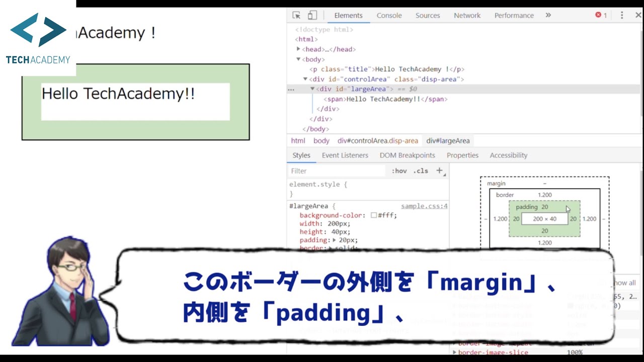
Task: Click the margin label in the box model
Action: 496,184
